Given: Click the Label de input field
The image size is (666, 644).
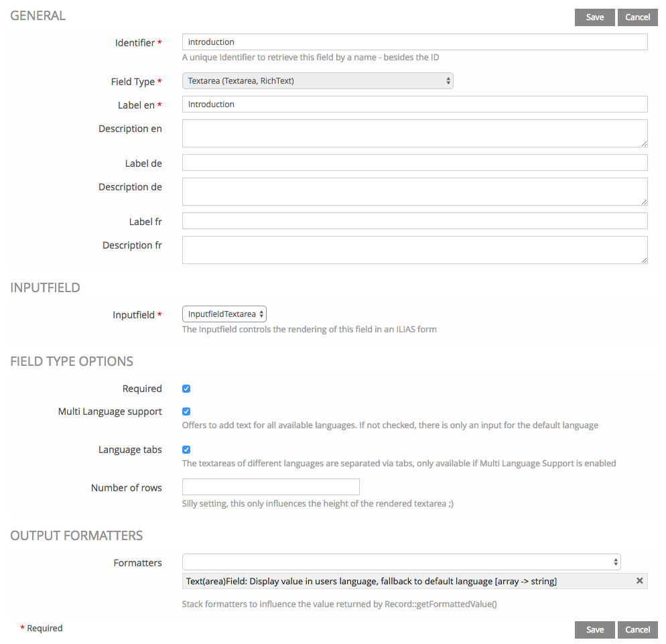Looking at the screenshot, I should click(x=415, y=163).
